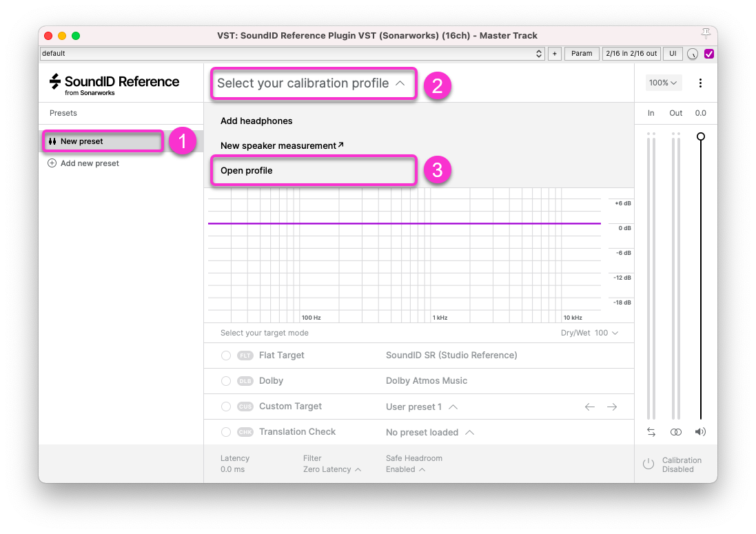Open the 100% zoom dropdown

(663, 83)
